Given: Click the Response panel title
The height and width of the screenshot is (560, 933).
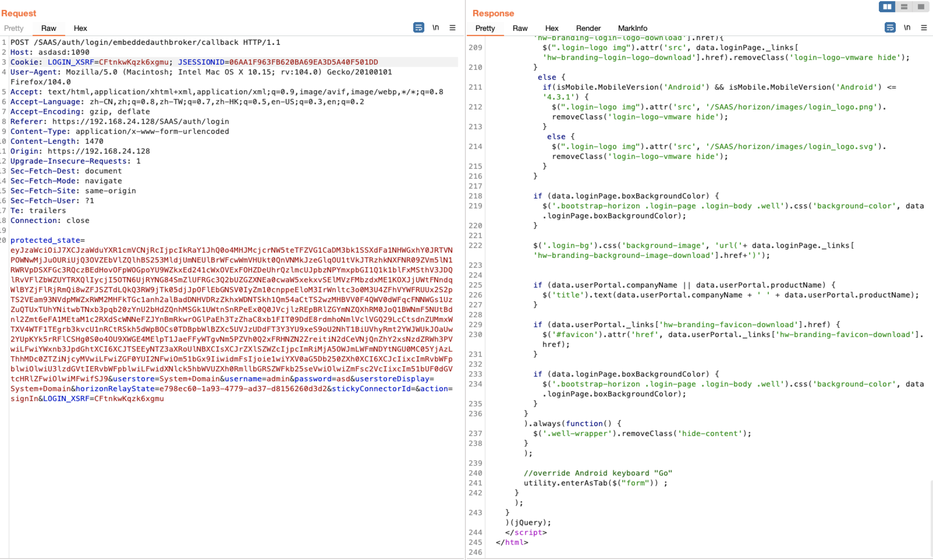Looking at the screenshot, I should click(493, 13).
